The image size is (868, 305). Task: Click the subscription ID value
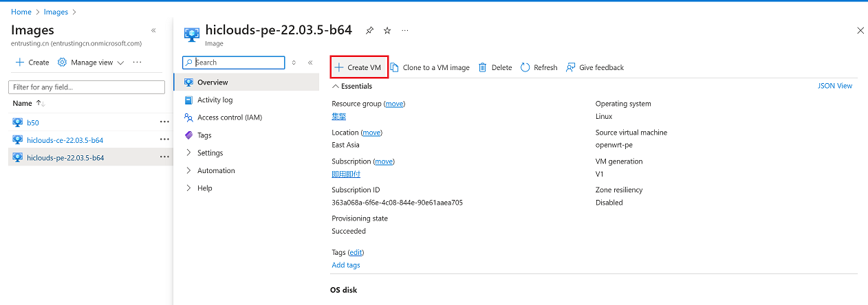(398, 203)
